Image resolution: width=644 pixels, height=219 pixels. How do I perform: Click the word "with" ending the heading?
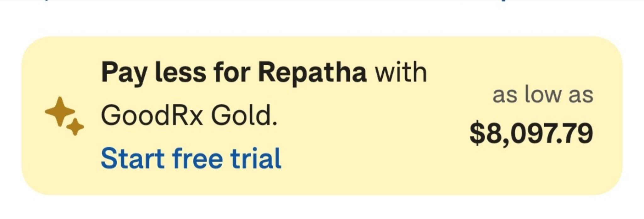[401, 72]
